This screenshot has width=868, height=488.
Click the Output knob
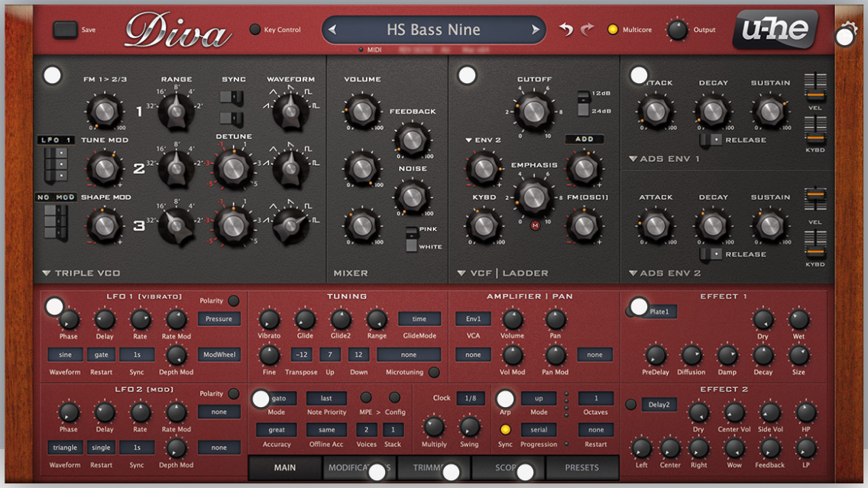(x=677, y=30)
